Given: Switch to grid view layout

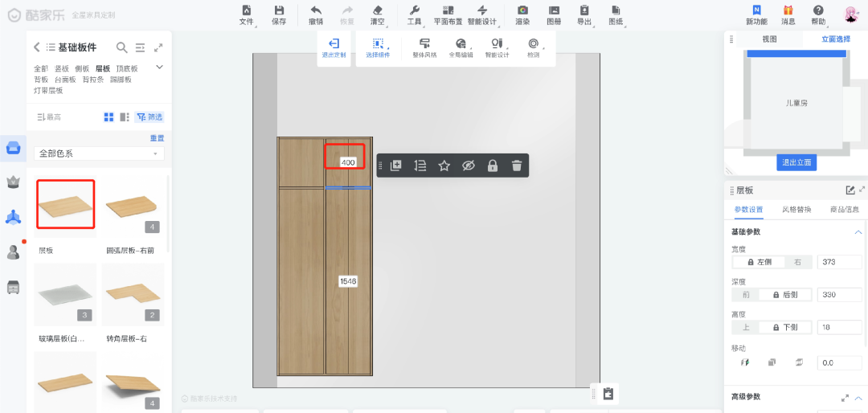Looking at the screenshot, I should click(x=109, y=117).
